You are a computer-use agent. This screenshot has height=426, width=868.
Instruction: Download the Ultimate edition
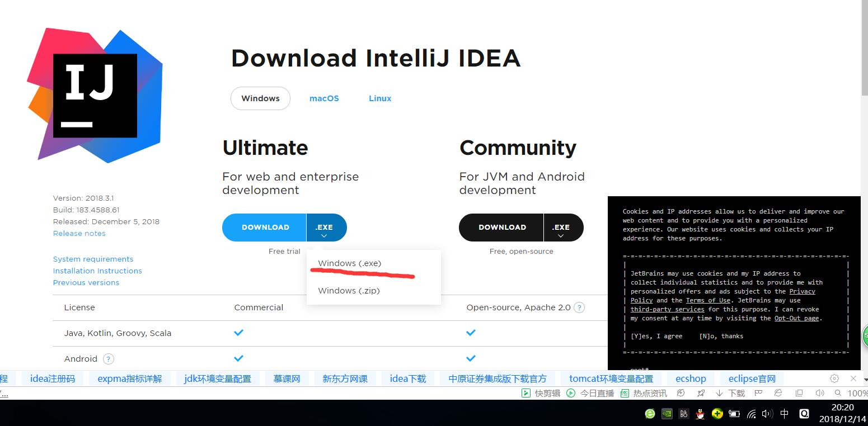point(265,228)
